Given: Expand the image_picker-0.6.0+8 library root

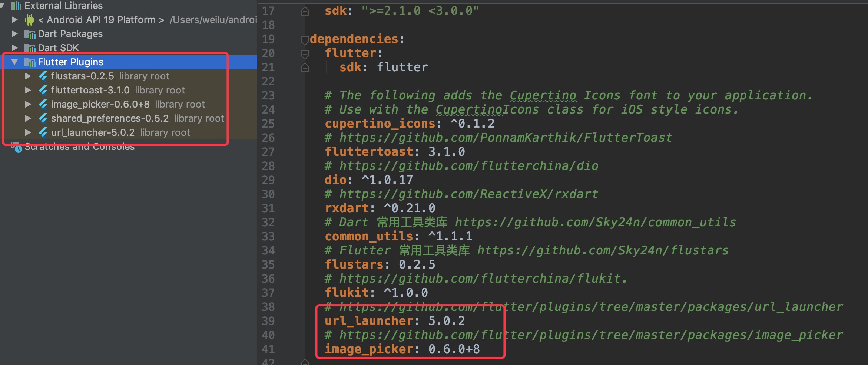Looking at the screenshot, I should [x=28, y=104].
